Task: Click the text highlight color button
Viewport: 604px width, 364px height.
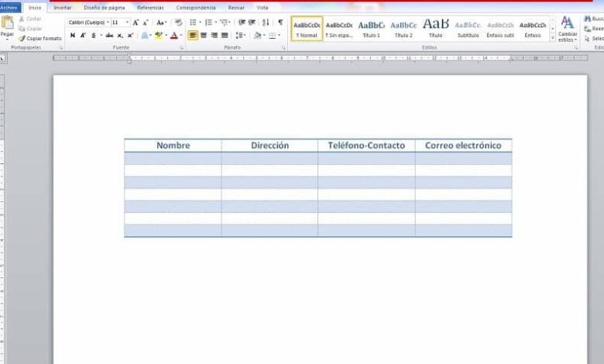Action: [x=158, y=36]
